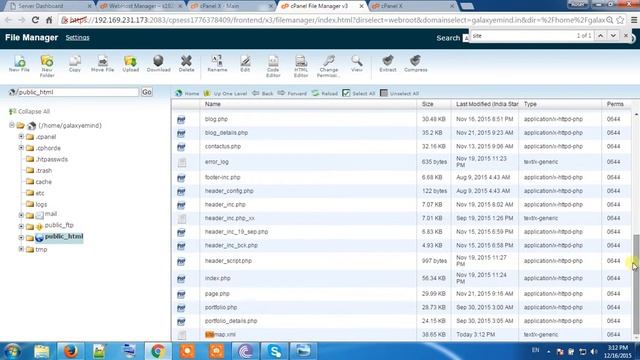
Task: Open the HTML Editor tool
Action: point(301,66)
